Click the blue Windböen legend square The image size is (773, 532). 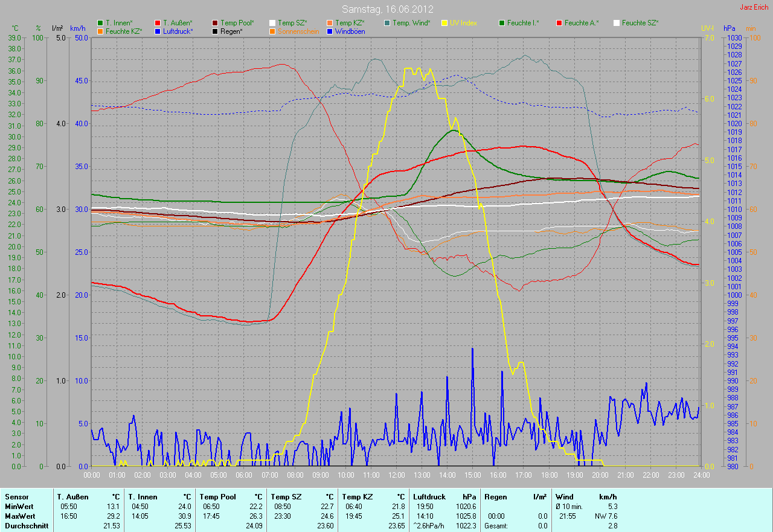pos(330,31)
